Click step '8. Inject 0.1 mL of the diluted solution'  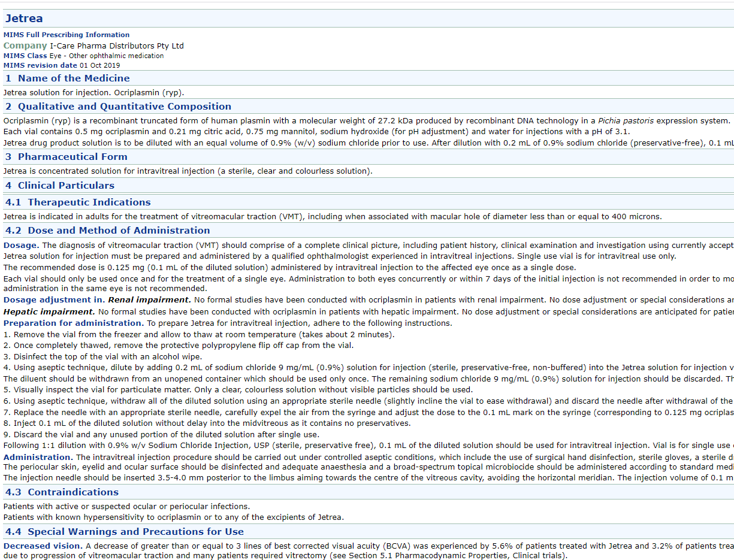[x=207, y=423]
